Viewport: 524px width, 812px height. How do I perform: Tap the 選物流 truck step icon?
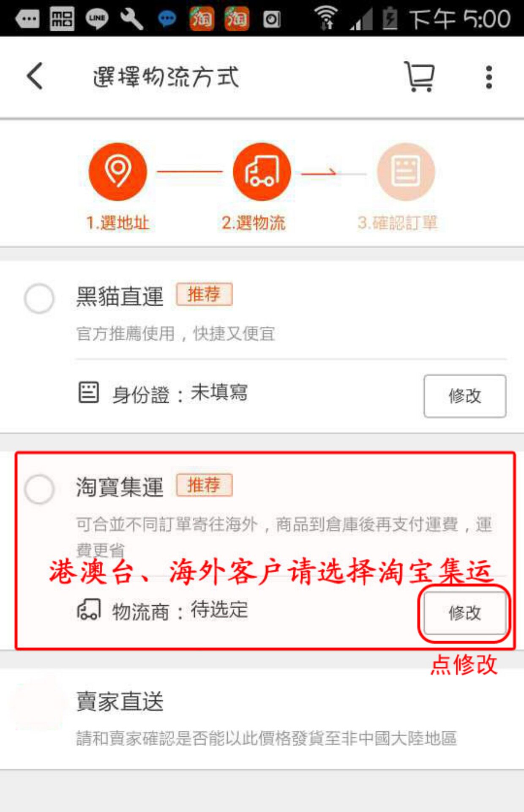(x=262, y=171)
